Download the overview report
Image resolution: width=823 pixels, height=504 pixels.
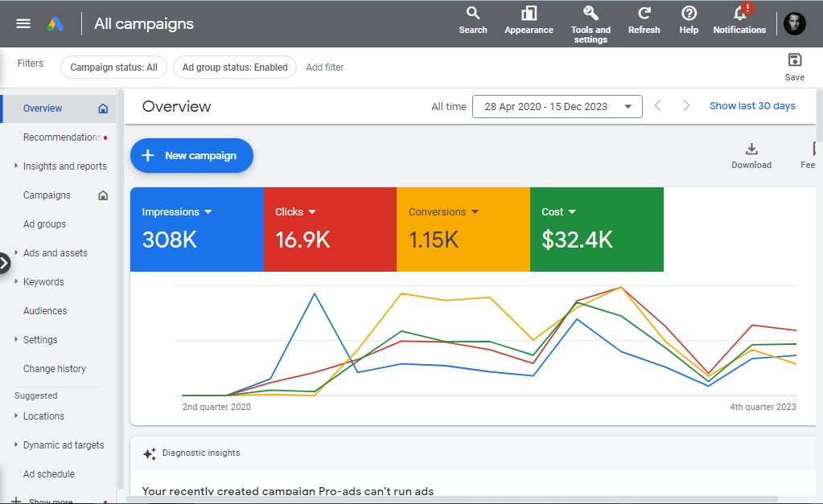click(751, 156)
